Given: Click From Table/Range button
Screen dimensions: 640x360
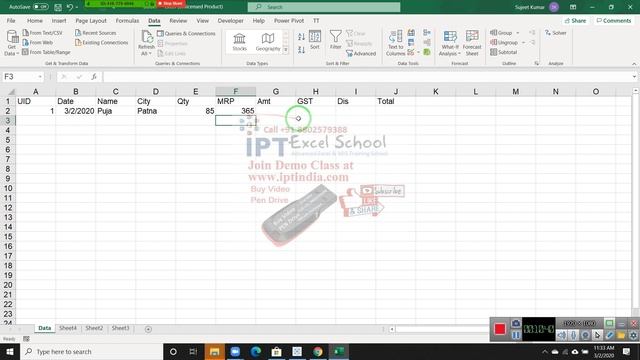Looking at the screenshot, I should 46,52.
